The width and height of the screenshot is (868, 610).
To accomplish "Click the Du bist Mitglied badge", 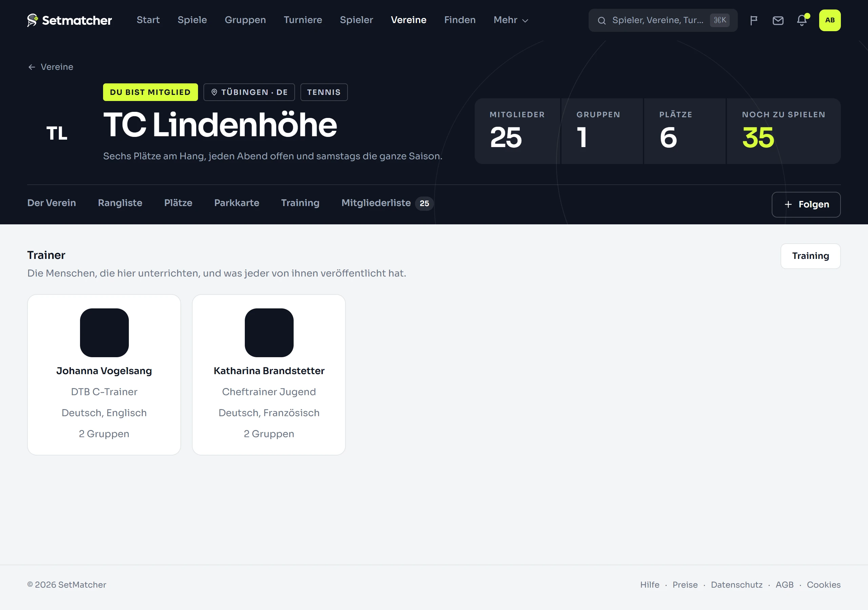I will [x=150, y=92].
